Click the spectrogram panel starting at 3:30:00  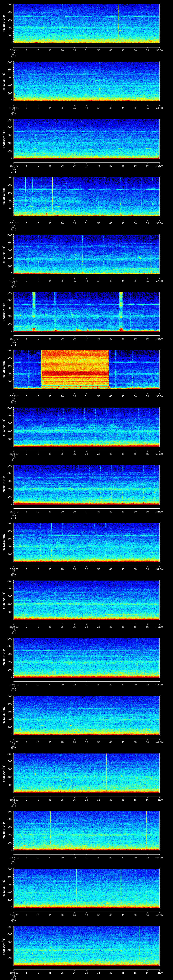[87, 81]
